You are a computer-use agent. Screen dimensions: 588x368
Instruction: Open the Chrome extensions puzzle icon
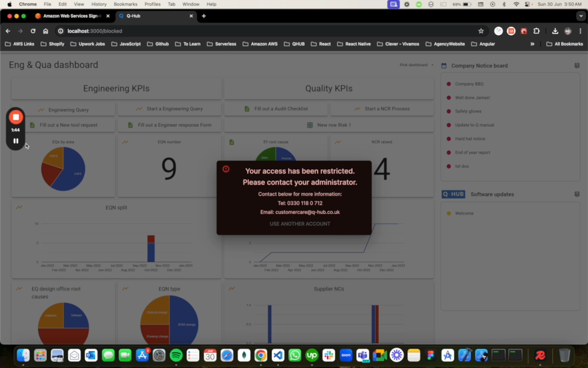(536, 31)
